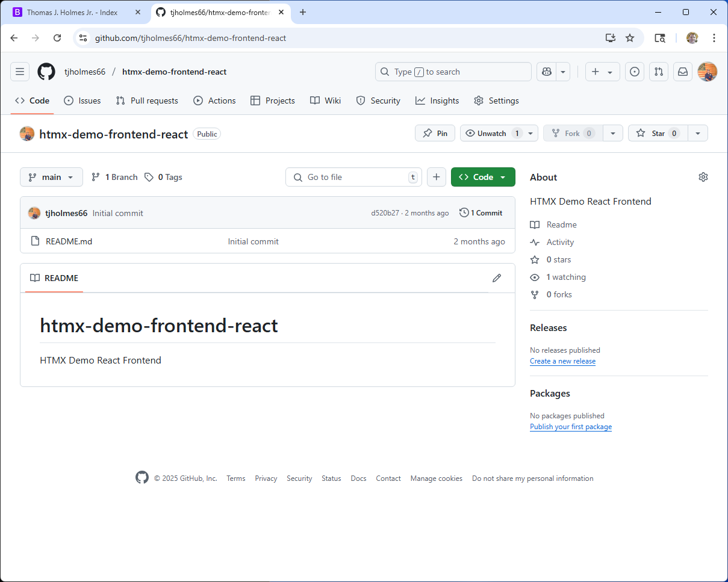Expand the Copilot dropdown arrow
The image size is (728, 582).
pos(563,72)
